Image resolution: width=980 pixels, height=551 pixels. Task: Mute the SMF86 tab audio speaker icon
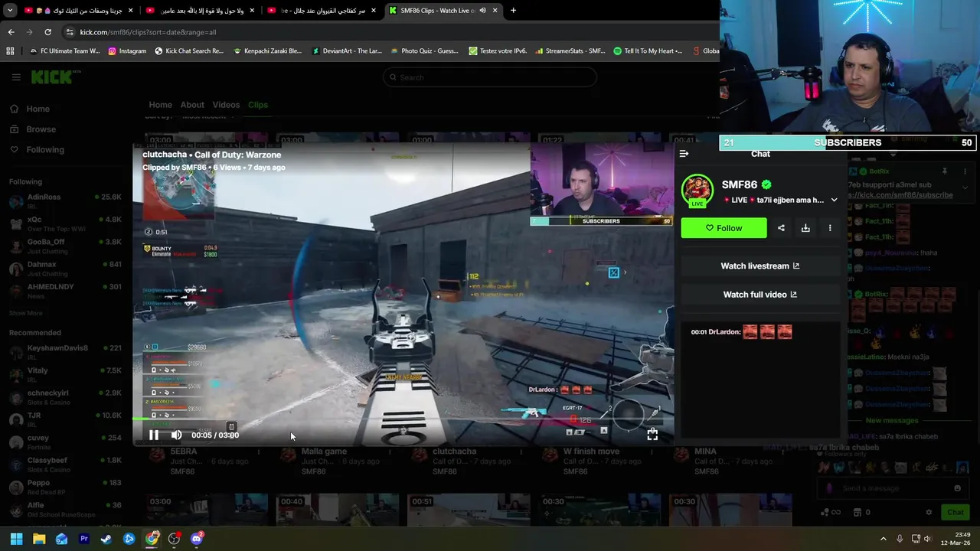[x=482, y=11]
